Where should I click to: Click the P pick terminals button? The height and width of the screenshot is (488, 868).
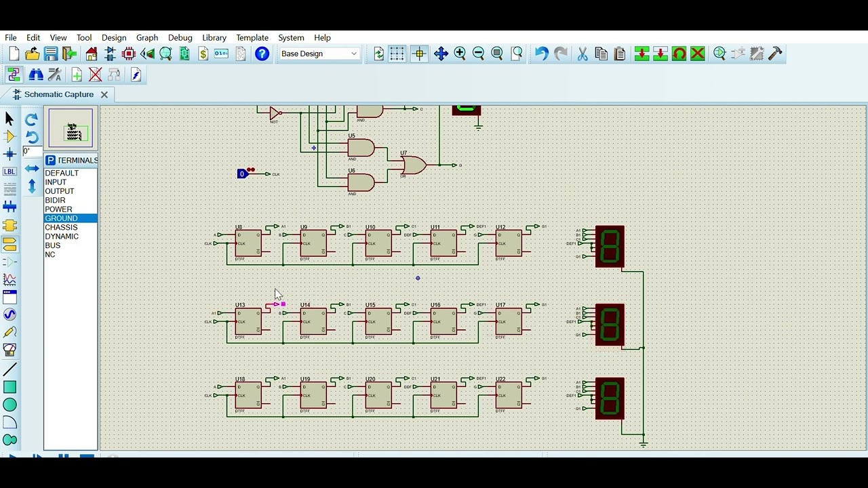[x=50, y=161]
